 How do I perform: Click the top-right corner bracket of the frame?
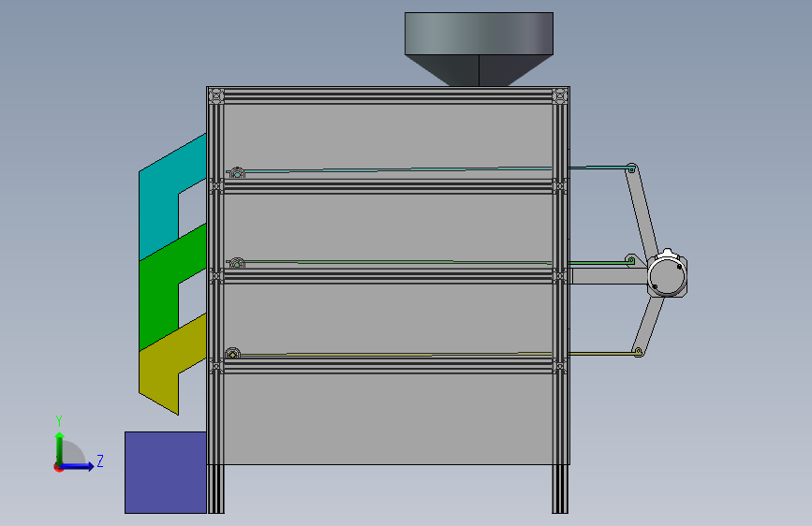click(x=560, y=95)
